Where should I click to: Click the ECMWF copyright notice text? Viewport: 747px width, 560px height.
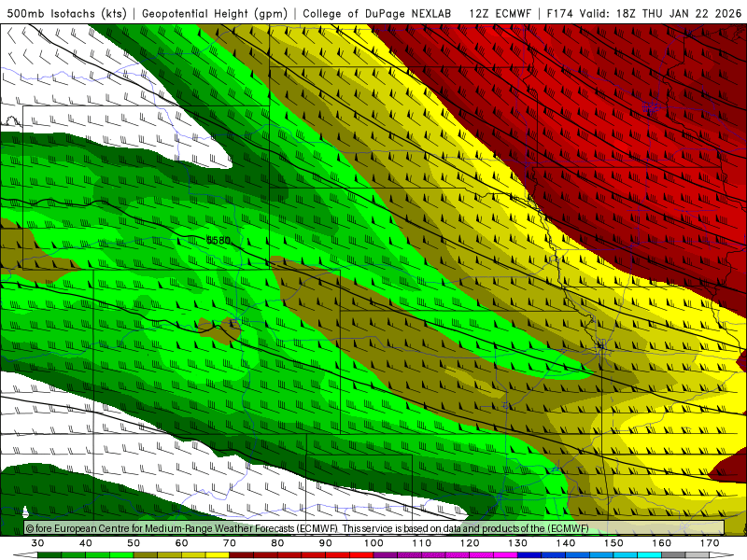pos(307,528)
